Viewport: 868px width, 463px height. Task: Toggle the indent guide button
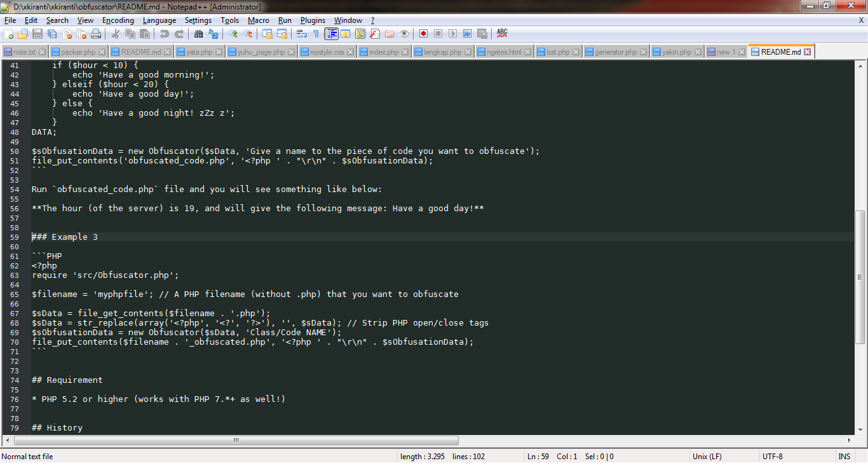coord(331,34)
